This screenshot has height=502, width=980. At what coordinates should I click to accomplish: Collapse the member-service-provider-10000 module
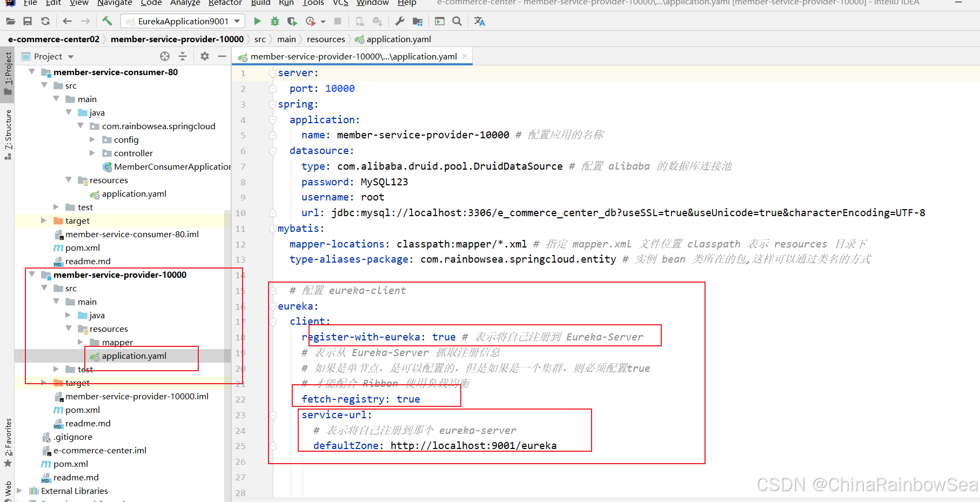click(x=32, y=275)
